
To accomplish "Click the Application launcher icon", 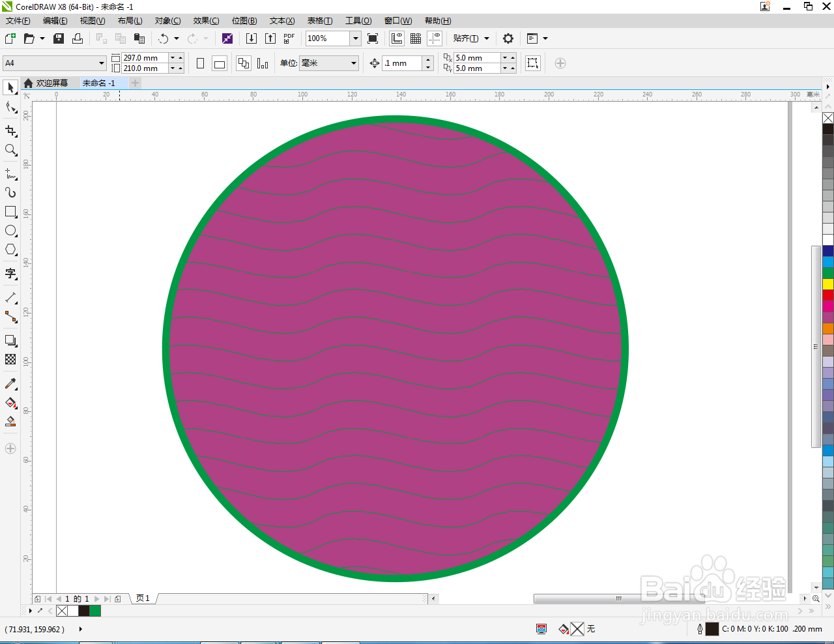I will [x=532, y=38].
